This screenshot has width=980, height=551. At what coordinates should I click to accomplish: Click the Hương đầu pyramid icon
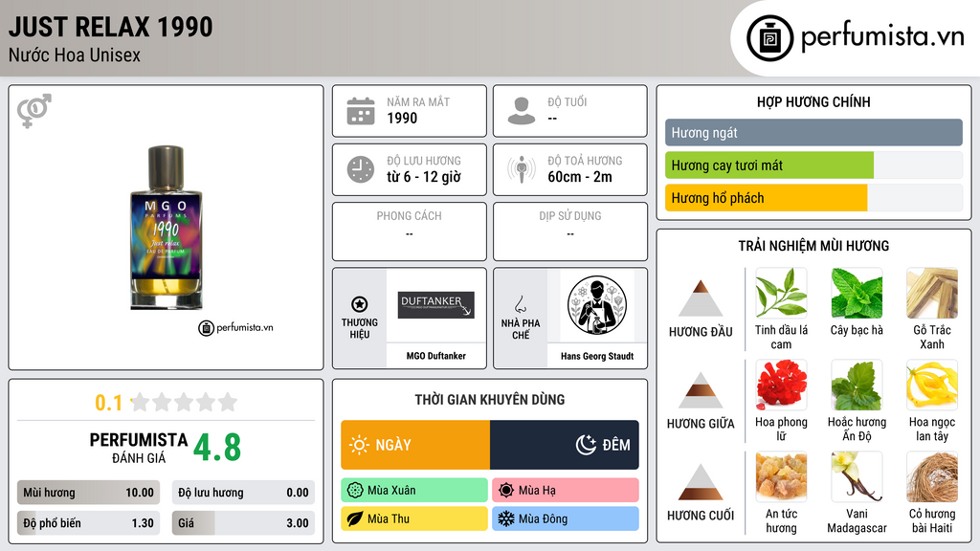click(701, 298)
